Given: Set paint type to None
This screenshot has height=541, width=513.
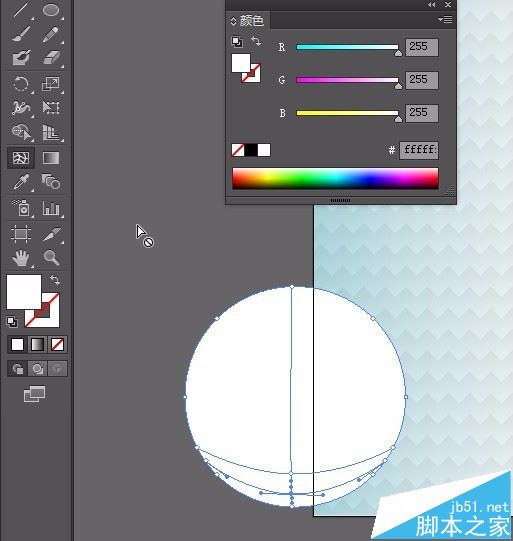Looking at the screenshot, I should [x=57, y=344].
